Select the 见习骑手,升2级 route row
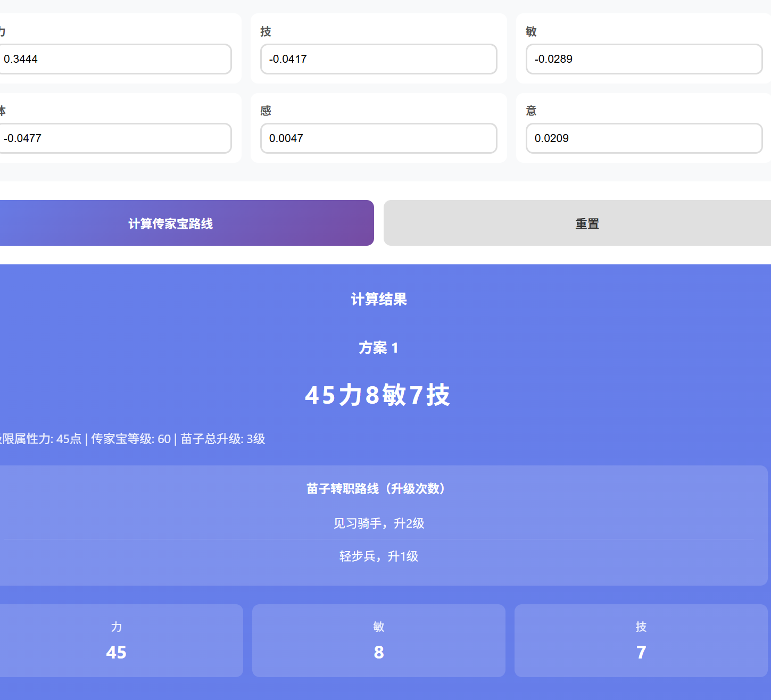 (x=378, y=523)
